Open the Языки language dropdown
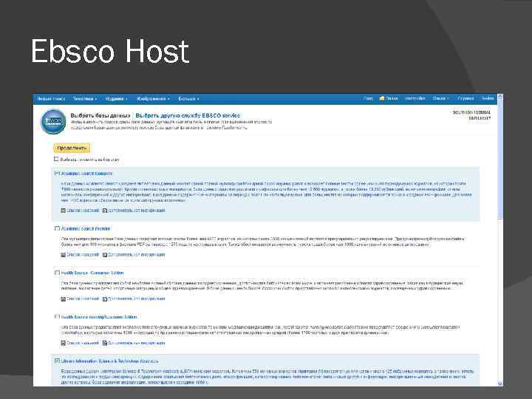This screenshot has height=399, width=532. click(x=440, y=98)
